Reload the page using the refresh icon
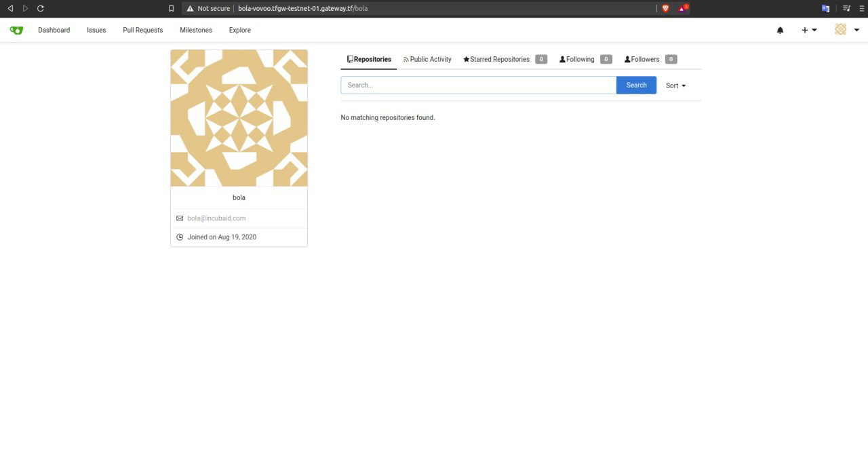868x453 pixels. pyautogui.click(x=40, y=8)
